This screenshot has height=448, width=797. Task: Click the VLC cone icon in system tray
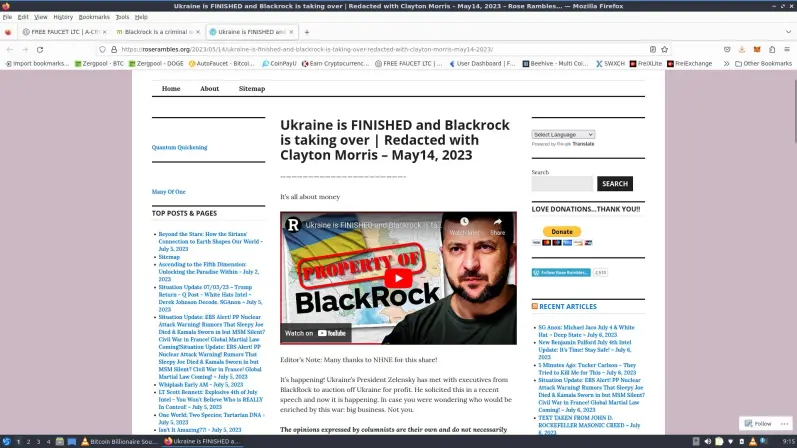(753, 441)
